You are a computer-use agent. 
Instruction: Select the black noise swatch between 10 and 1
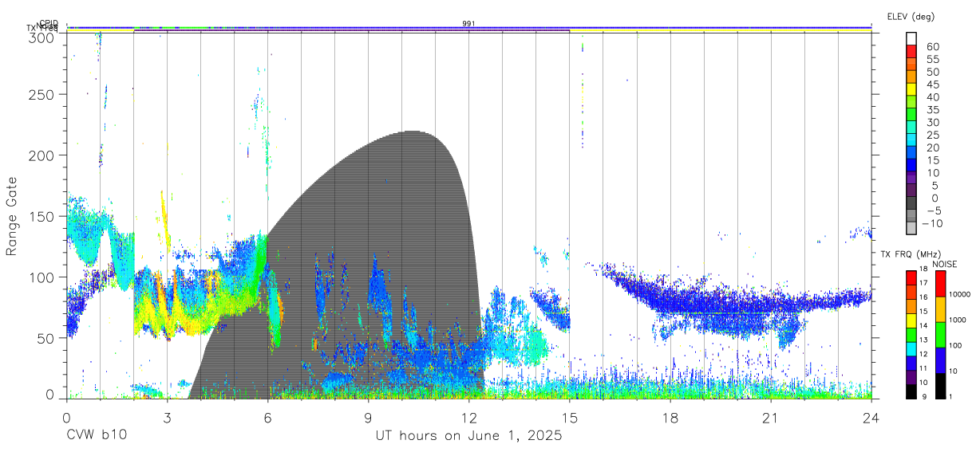[941, 385]
